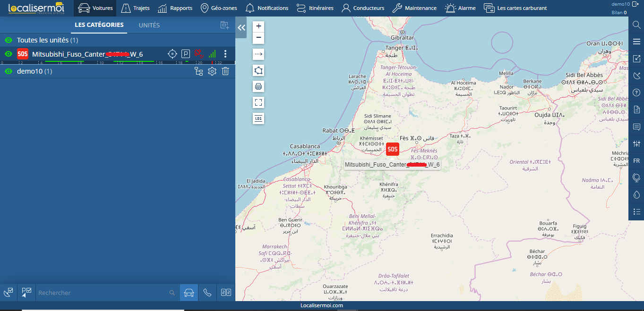This screenshot has height=311, width=644.
Task: Click the Localisermoi.com footer link
Action: (322, 305)
